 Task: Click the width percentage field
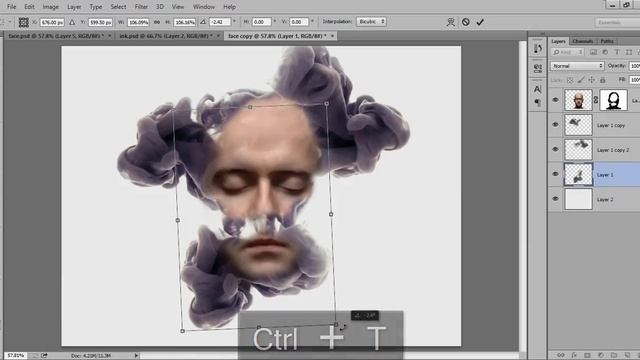(x=138, y=22)
